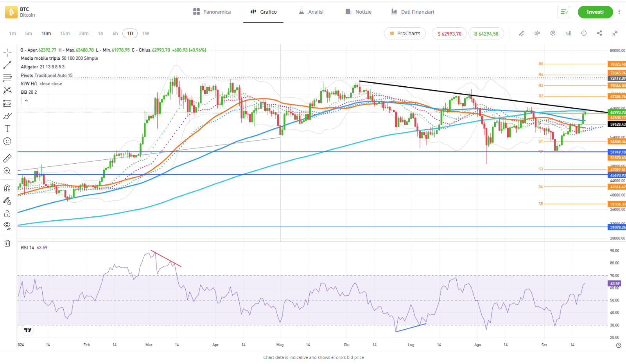Screen dimensions: 626x364
Task: Share the chart via share icon
Action: 599,34
